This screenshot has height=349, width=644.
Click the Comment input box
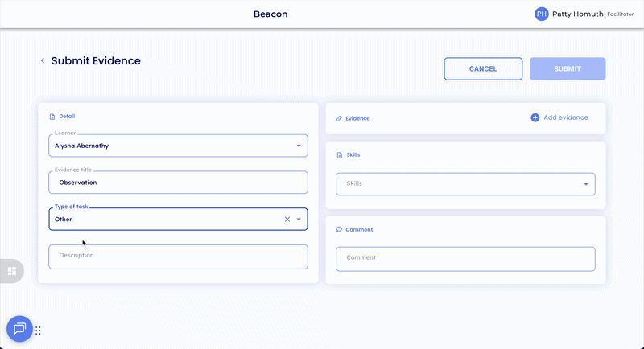pos(464,258)
